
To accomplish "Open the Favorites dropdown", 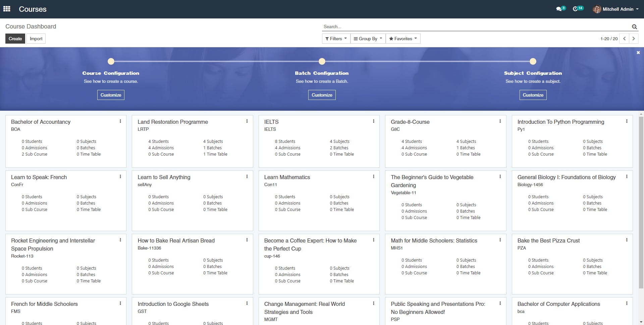I will [402, 39].
